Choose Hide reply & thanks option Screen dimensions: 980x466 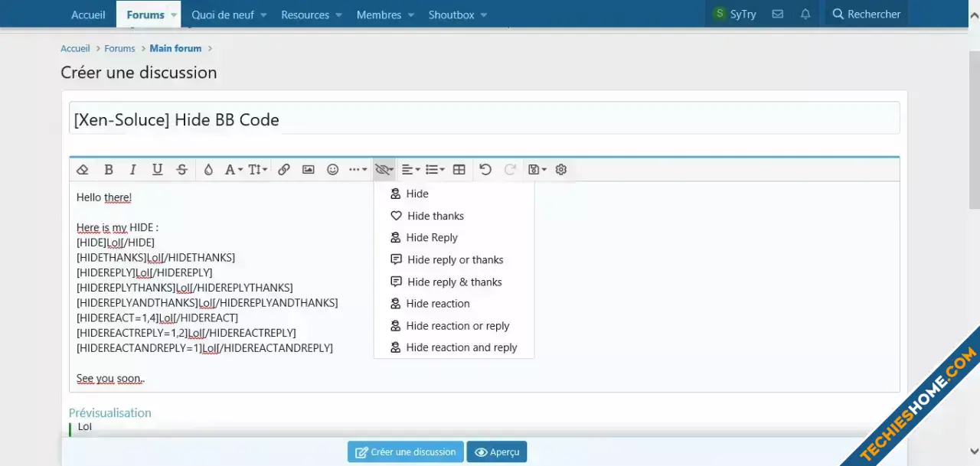(x=453, y=282)
